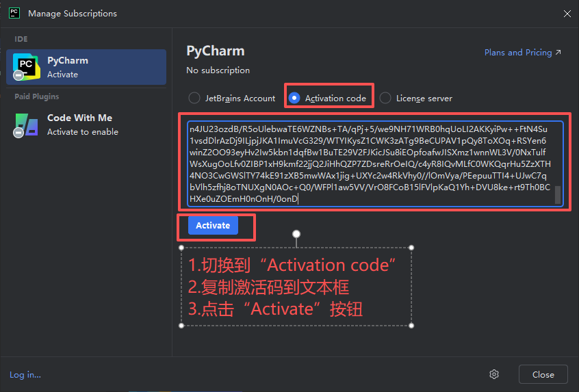Click rotation handle above the red annotation box

click(x=296, y=234)
